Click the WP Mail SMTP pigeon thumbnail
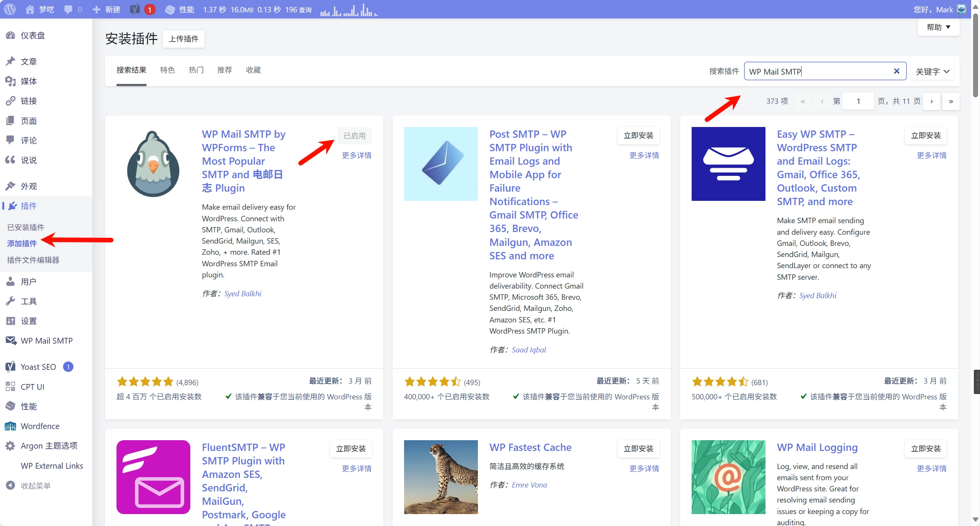 pyautogui.click(x=153, y=164)
